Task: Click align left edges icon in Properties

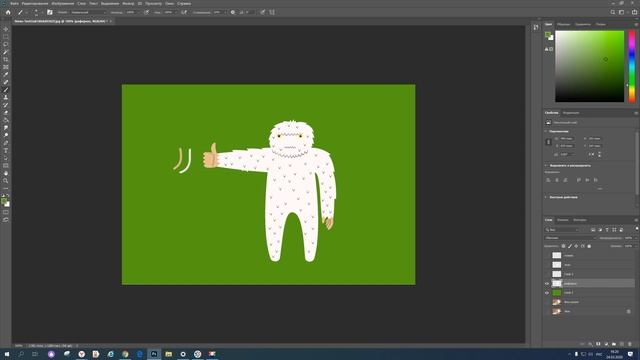Action: 548,180
